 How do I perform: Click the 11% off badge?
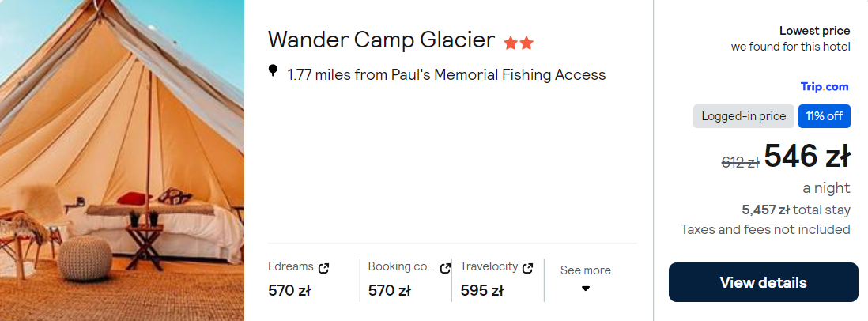click(x=824, y=116)
